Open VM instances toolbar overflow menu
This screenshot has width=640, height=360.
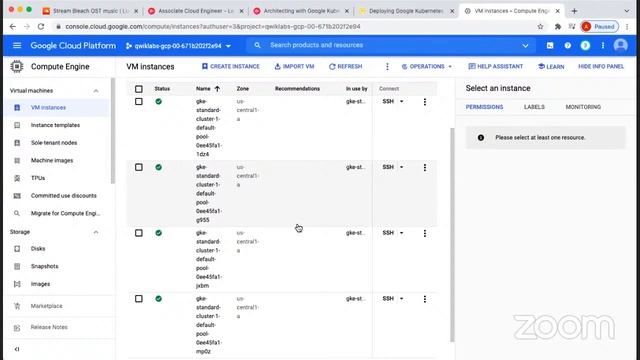[387, 67]
